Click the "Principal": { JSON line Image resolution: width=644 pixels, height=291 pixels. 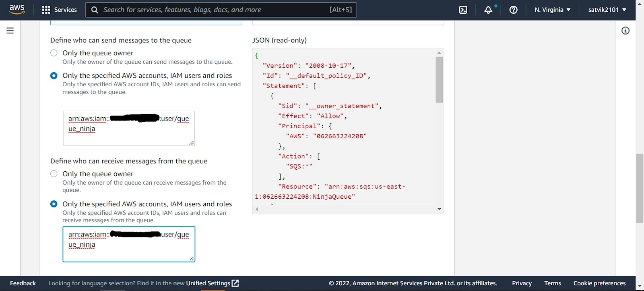(x=305, y=126)
